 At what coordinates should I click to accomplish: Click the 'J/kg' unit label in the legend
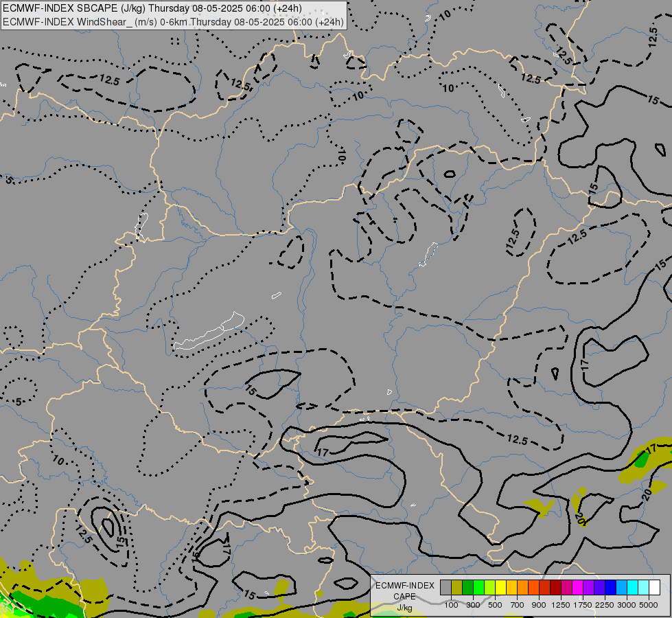(404, 608)
